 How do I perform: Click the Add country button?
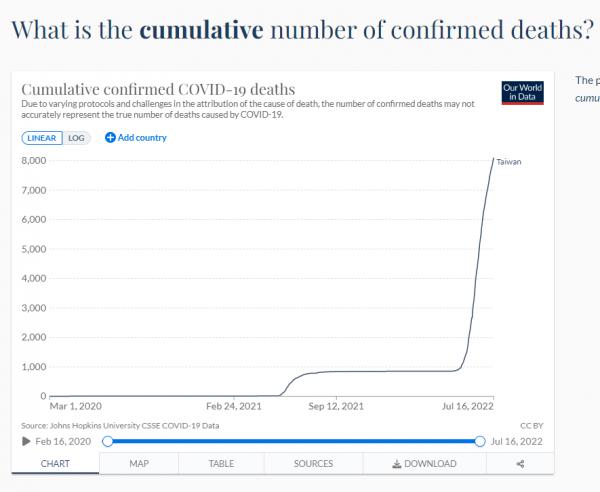136,138
